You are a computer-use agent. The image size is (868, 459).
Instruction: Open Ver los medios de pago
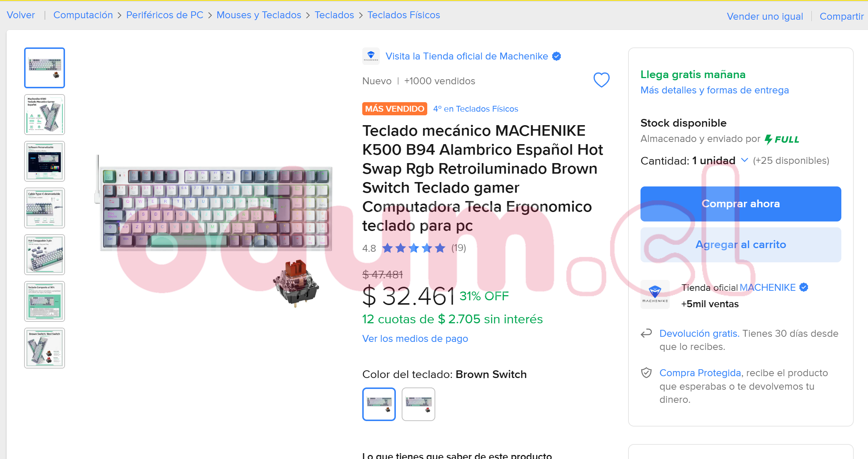(415, 339)
